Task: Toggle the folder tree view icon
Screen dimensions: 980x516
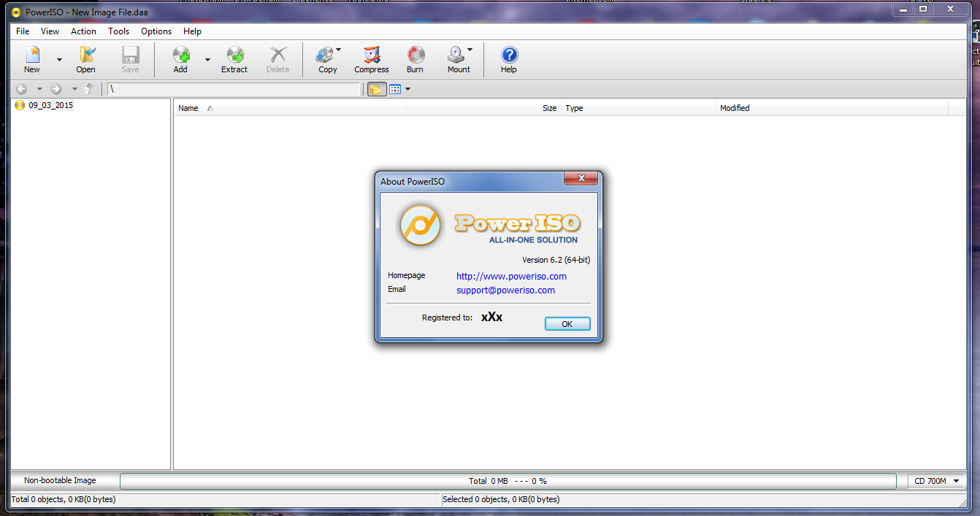Action: pyautogui.click(x=377, y=89)
